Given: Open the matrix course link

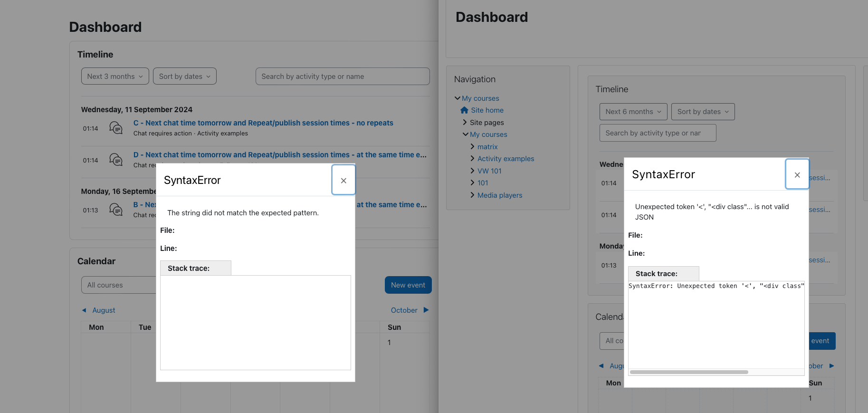Looking at the screenshot, I should pyautogui.click(x=487, y=147).
